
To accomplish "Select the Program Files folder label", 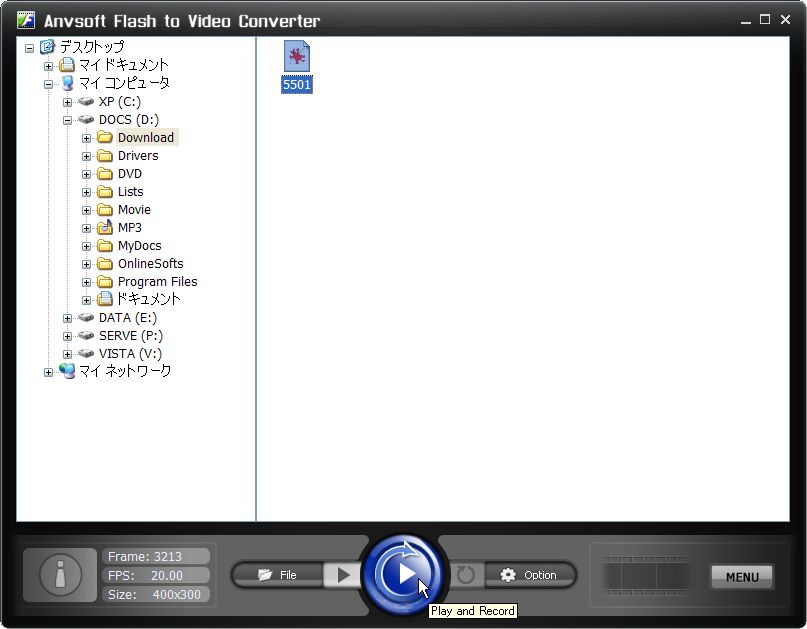I will 157,282.
